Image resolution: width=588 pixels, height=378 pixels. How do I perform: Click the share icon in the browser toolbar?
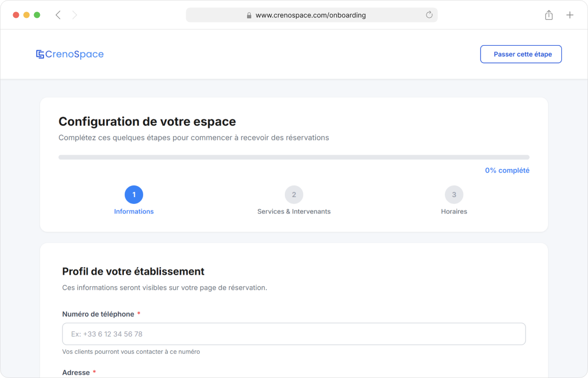[x=549, y=15]
